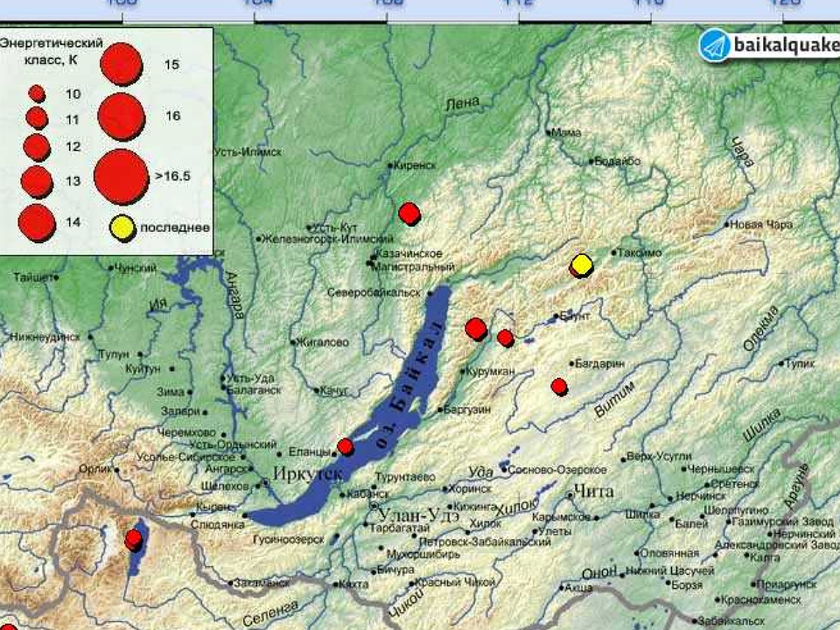Click the class 10 legend circle

pyautogui.click(x=37, y=93)
